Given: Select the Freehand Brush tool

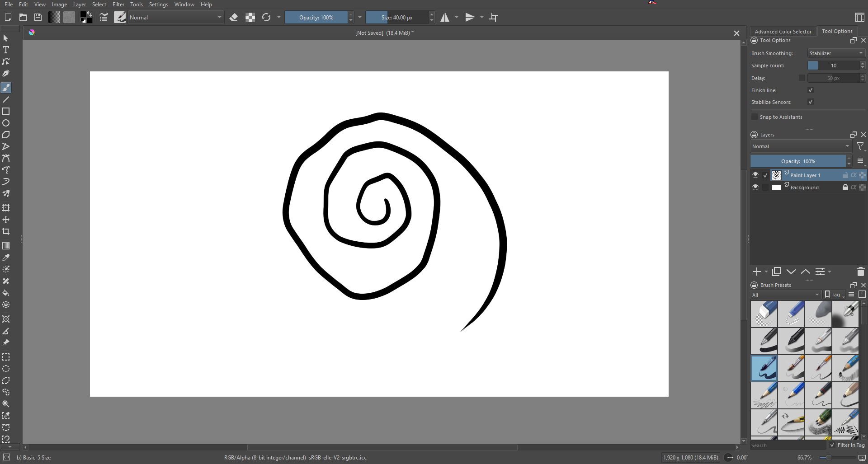Looking at the screenshot, I should (6, 88).
